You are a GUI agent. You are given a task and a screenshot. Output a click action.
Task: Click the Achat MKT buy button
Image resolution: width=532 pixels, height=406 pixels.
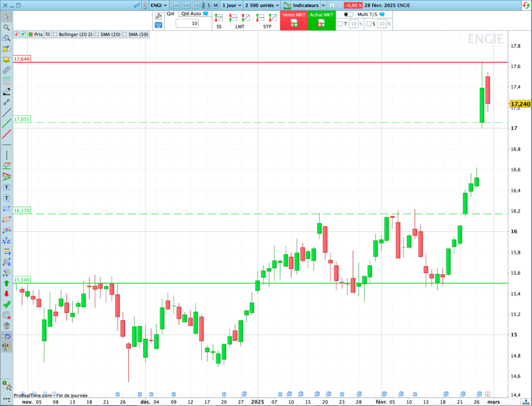click(322, 20)
